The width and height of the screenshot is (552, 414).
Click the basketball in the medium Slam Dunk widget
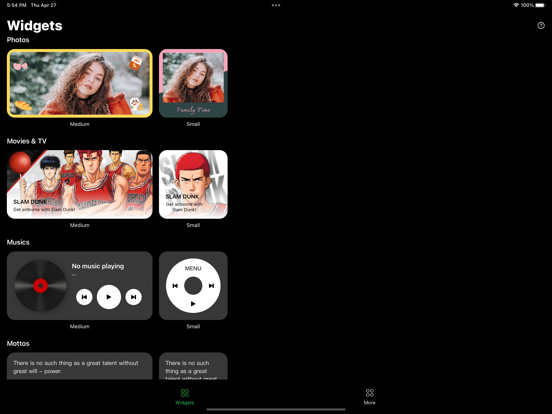pos(20,162)
